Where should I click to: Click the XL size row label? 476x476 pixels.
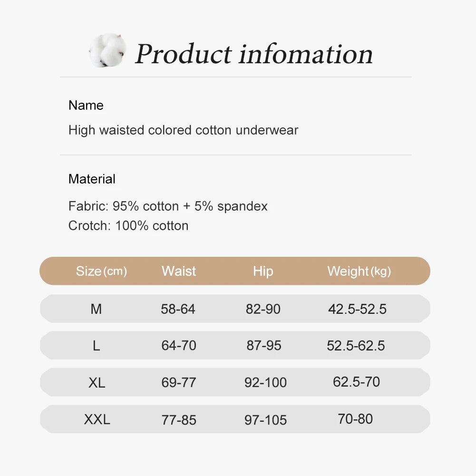pyautogui.click(x=97, y=382)
